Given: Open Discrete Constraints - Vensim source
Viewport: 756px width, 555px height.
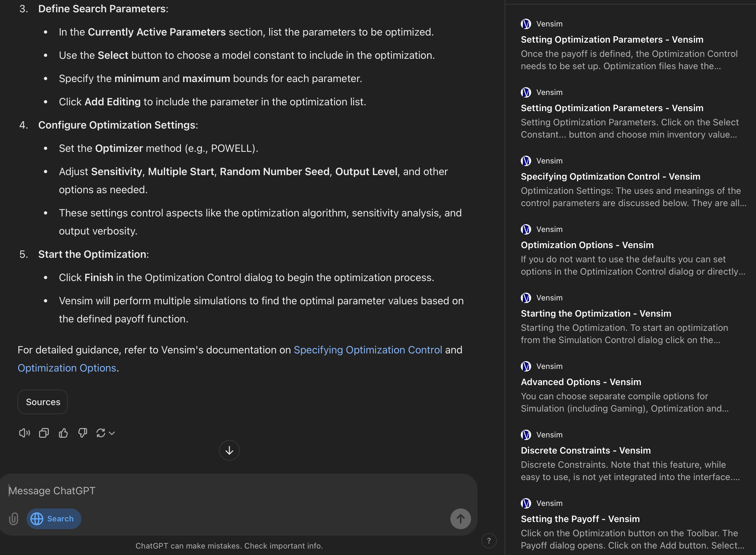Looking at the screenshot, I should (x=586, y=451).
